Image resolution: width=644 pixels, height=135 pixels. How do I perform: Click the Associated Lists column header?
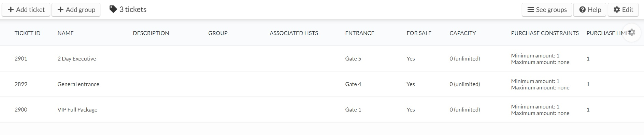click(x=294, y=33)
